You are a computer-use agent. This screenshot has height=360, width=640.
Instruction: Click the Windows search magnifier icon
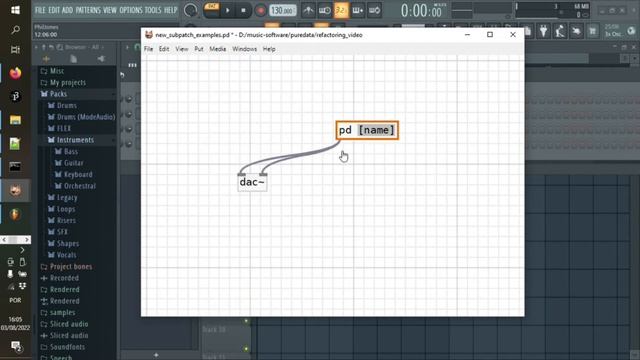16,29
